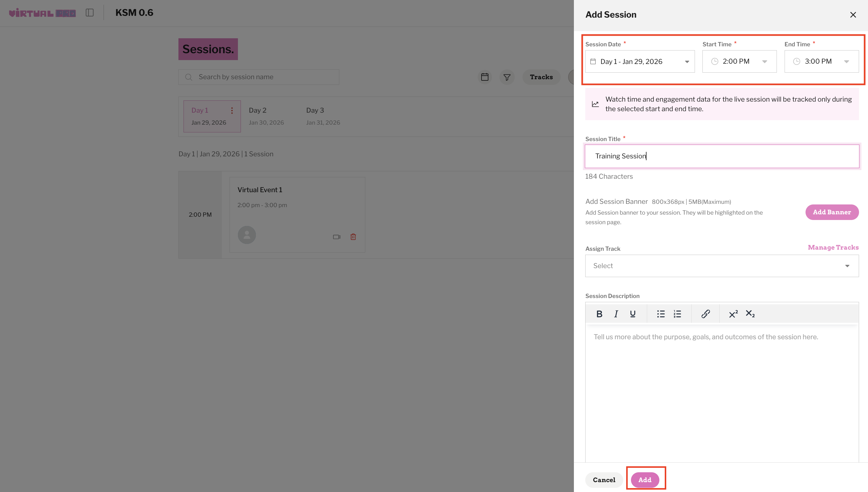Image resolution: width=868 pixels, height=492 pixels.
Task: Click the '184 Characters' counter text
Action: 609,176
